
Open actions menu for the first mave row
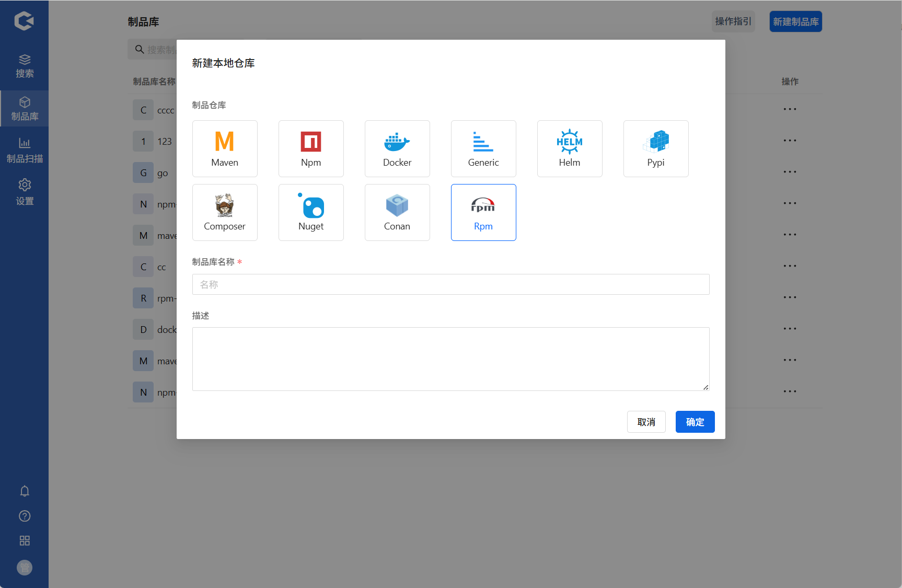(790, 235)
